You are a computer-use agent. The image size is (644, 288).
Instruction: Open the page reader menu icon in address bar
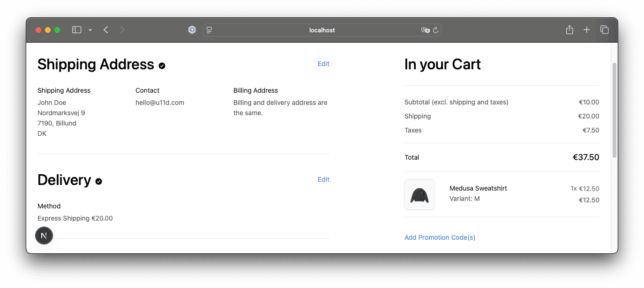click(x=210, y=30)
